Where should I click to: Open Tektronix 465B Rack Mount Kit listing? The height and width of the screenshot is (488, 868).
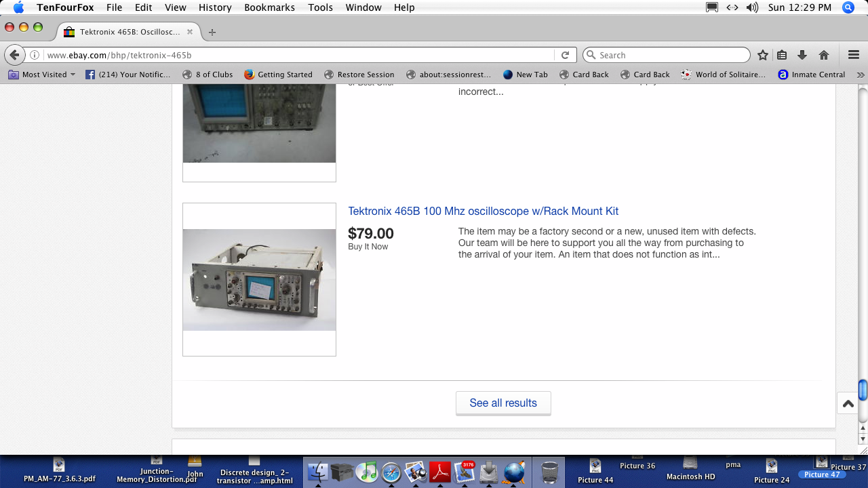click(x=483, y=211)
